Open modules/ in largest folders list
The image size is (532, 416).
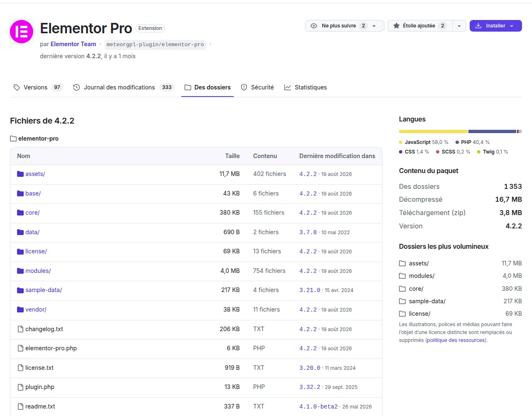tap(421, 276)
